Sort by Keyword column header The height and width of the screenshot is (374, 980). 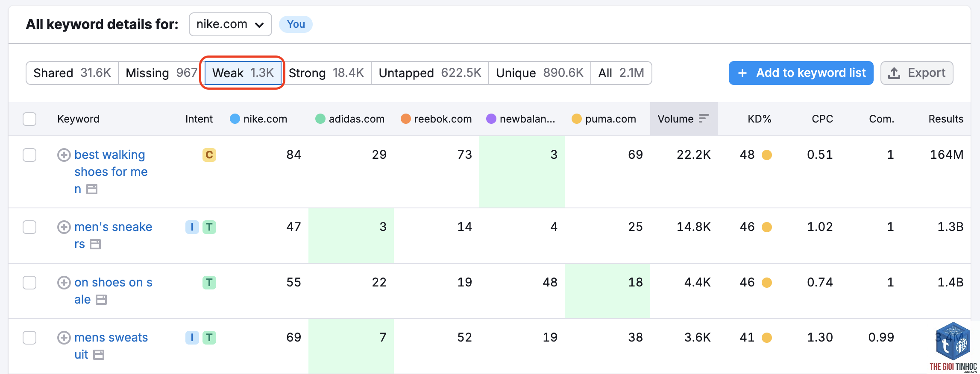(x=78, y=119)
